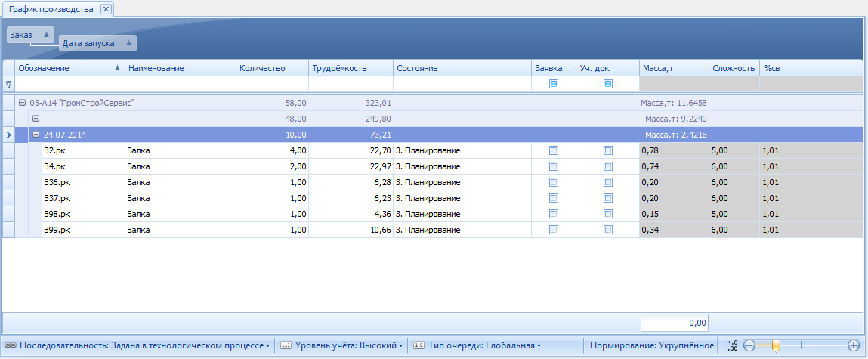Sort by the Обозначение column header

(70, 68)
